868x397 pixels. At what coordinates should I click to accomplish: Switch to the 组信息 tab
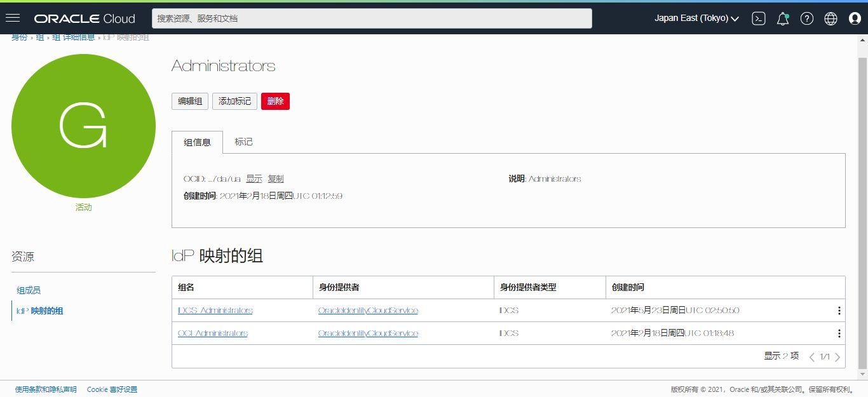tap(197, 142)
